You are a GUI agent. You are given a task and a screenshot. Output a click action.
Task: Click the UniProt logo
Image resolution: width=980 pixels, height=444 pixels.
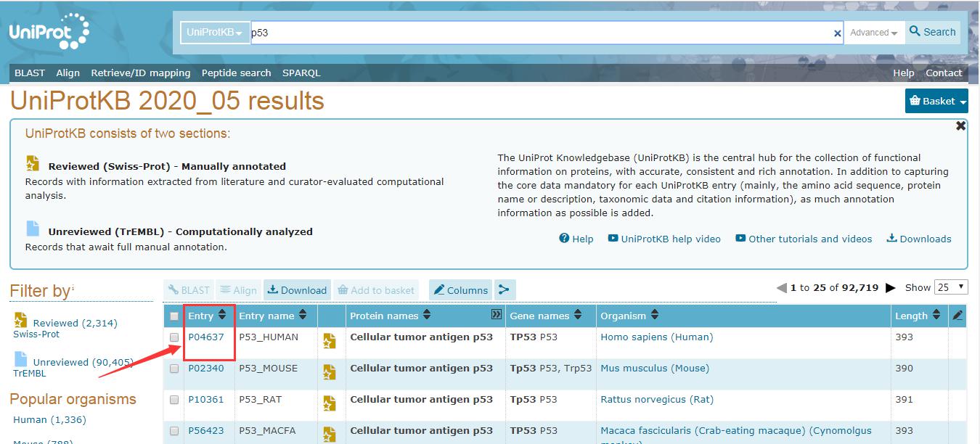[x=49, y=32]
